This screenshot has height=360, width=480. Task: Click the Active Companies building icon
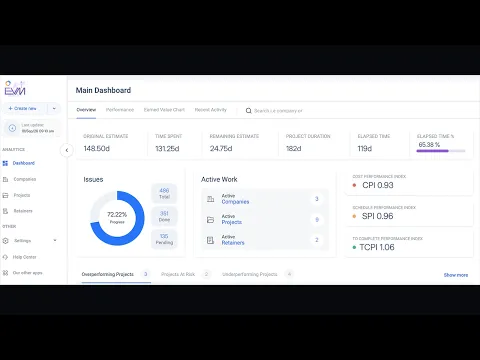click(210, 199)
